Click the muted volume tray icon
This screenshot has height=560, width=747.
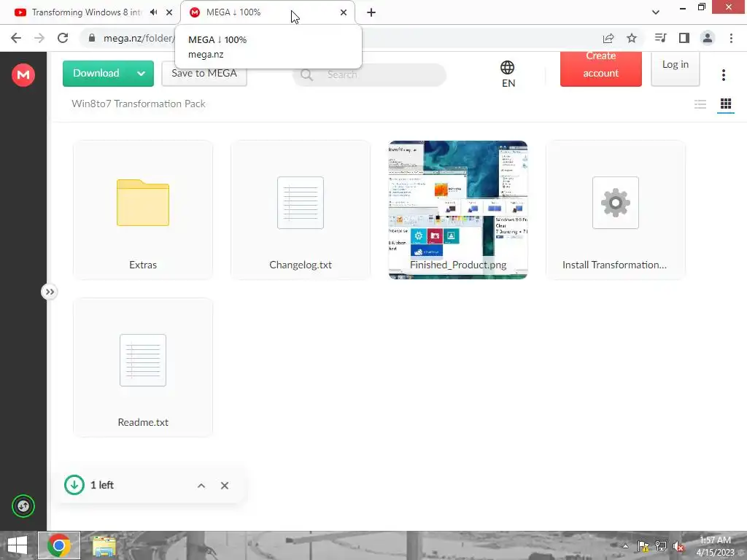pyautogui.click(x=678, y=546)
